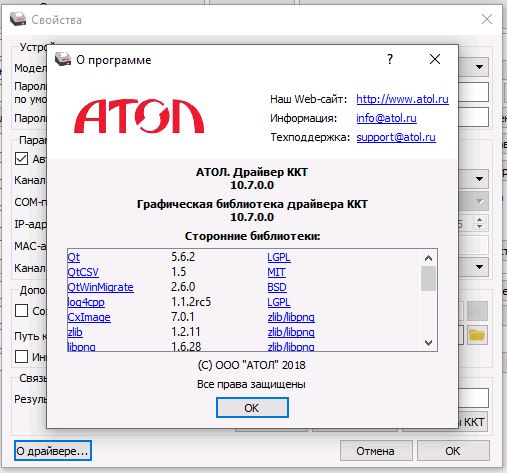Click the АТОЛ. Драйвер ККТ heading
Viewport: 507px width, 473px height.
coord(252,172)
